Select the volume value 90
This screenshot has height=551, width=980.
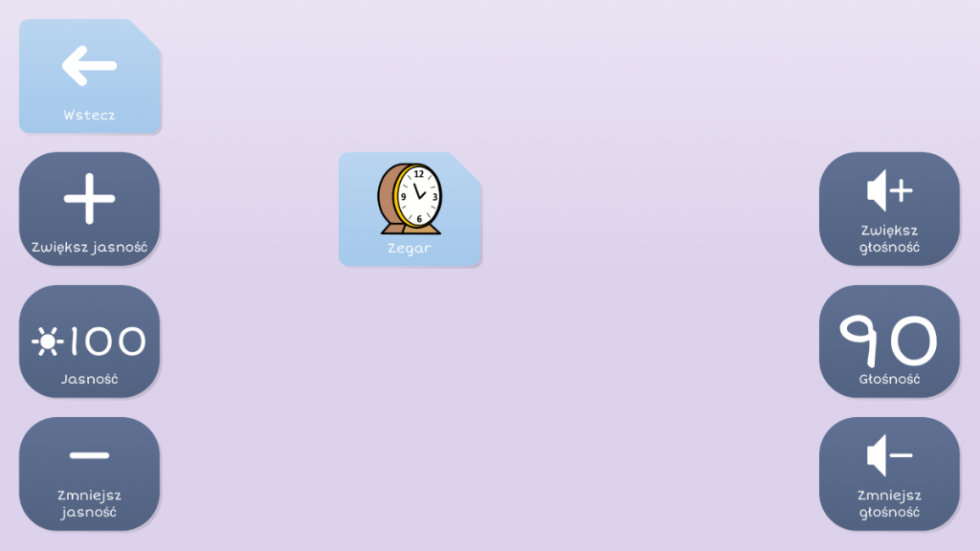click(x=888, y=341)
